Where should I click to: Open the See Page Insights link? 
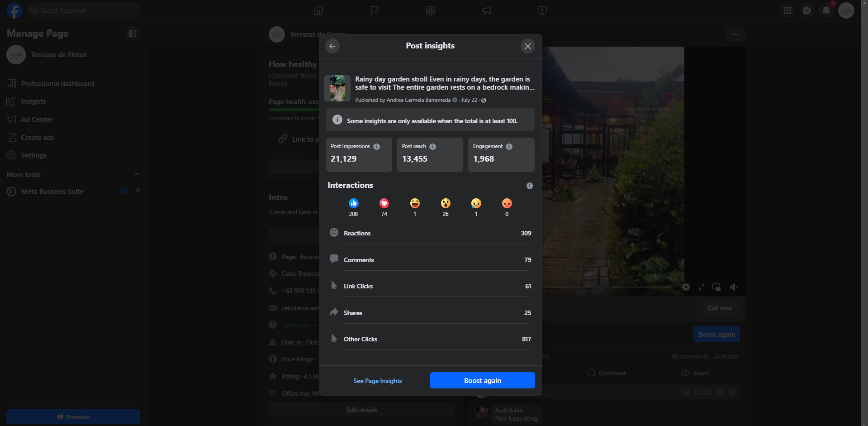pyautogui.click(x=378, y=381)
